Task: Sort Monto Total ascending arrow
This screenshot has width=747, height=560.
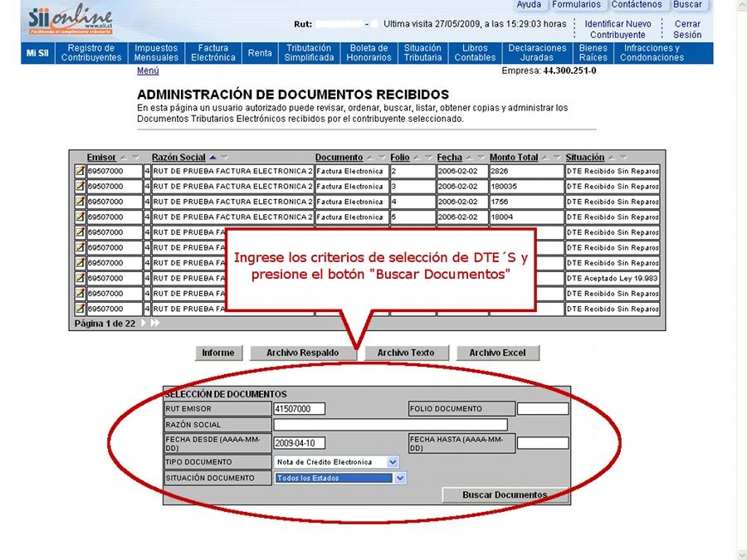Action: point(545,157)
